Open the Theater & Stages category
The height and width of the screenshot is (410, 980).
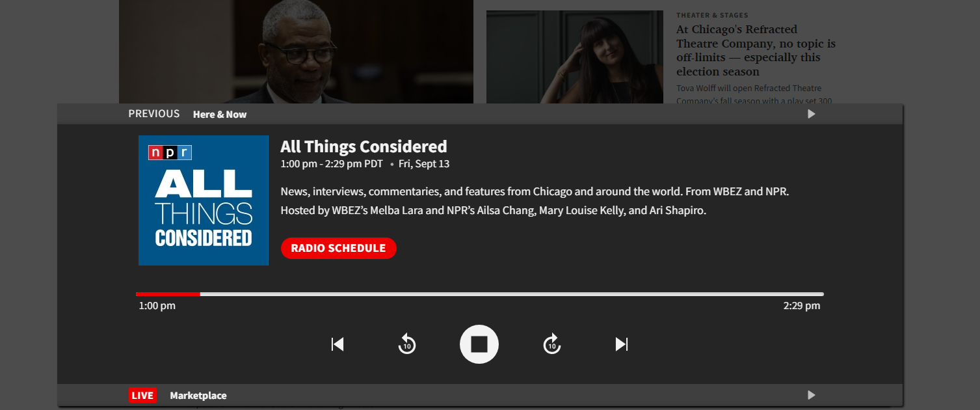pos(712,15)
